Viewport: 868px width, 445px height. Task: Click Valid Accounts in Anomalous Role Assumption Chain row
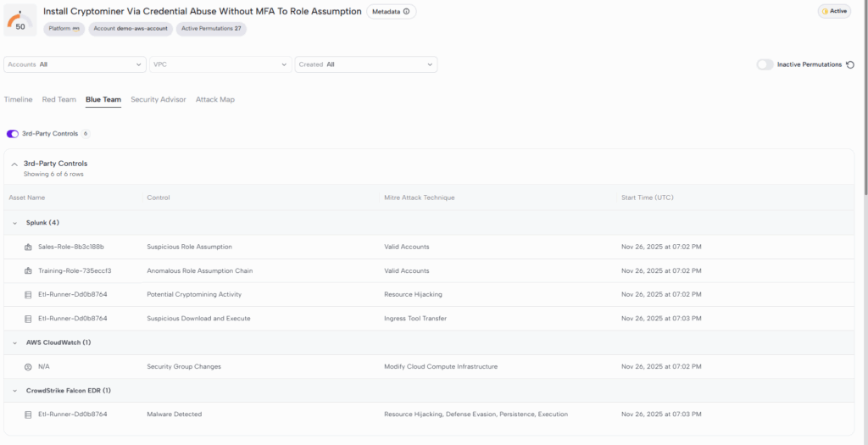click(x=407, y=270)
